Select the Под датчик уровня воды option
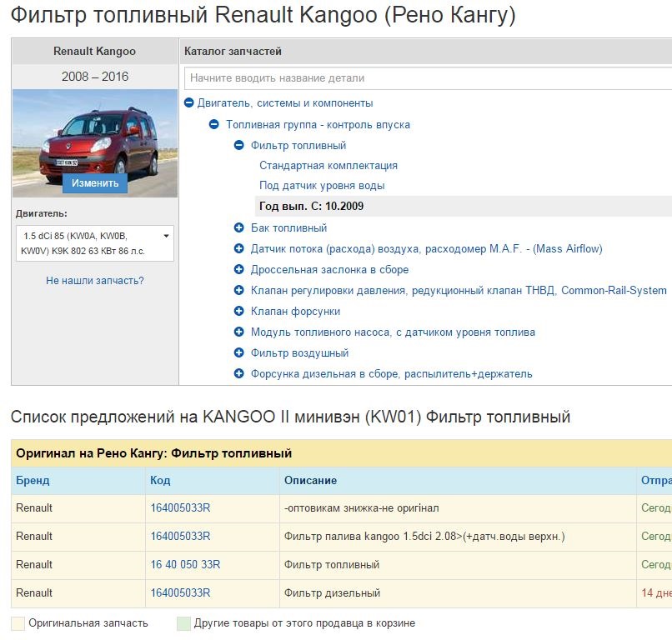Screen dimensions: 672x640 pos(322,186)
